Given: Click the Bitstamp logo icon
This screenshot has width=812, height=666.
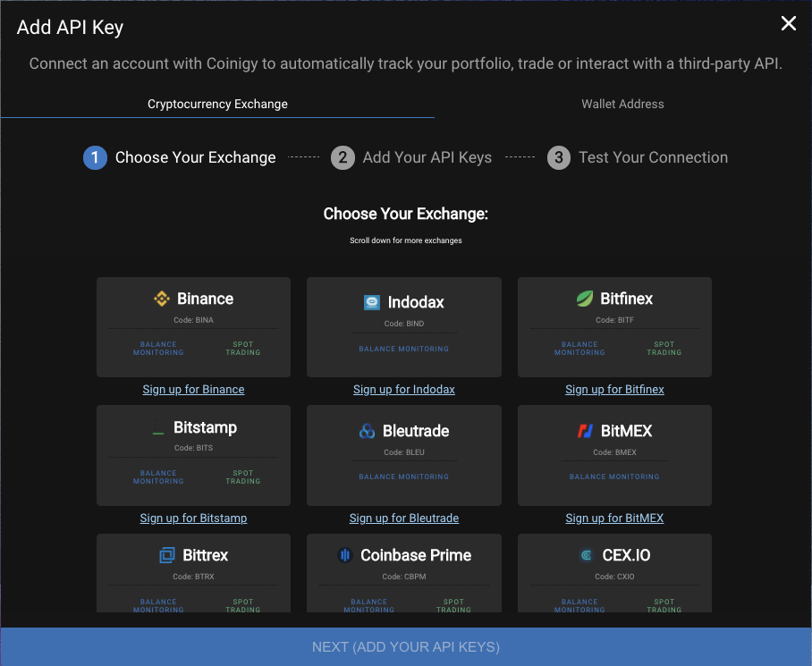Looking at the screenshot, I should coord(158,427).
